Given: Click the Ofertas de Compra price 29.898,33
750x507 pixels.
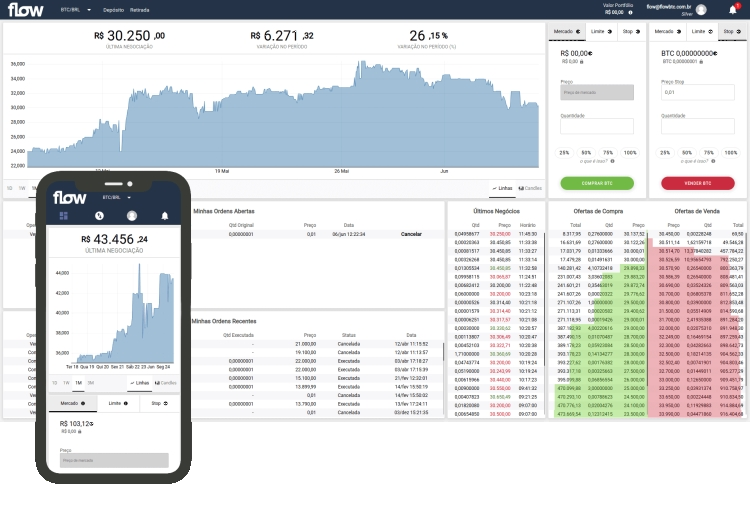Looking at the screenshot, I should (634, 268).
